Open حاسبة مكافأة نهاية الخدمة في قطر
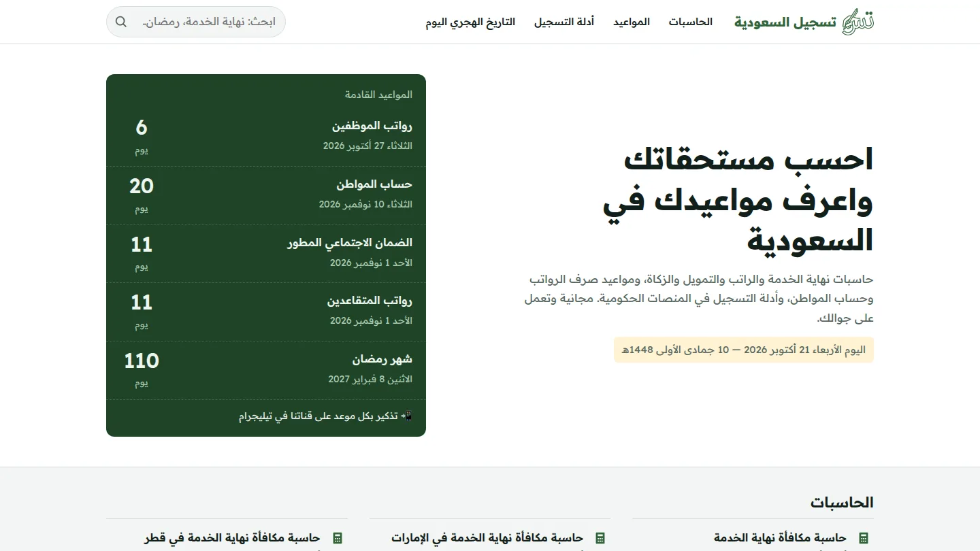980x551 pixels. (x=232, y=538)
